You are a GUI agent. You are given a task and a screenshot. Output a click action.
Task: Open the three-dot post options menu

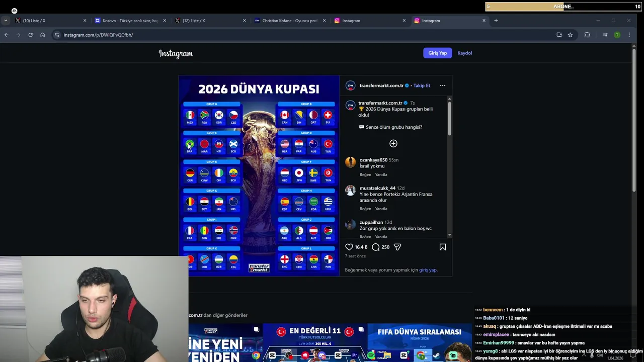coord(443,85)
